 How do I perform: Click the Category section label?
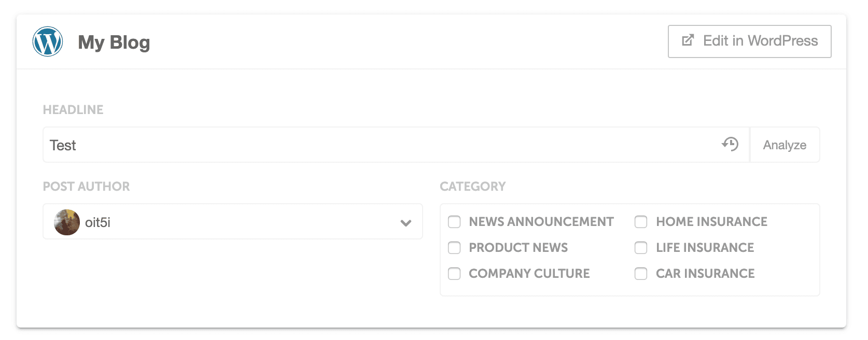pos(472,187)
